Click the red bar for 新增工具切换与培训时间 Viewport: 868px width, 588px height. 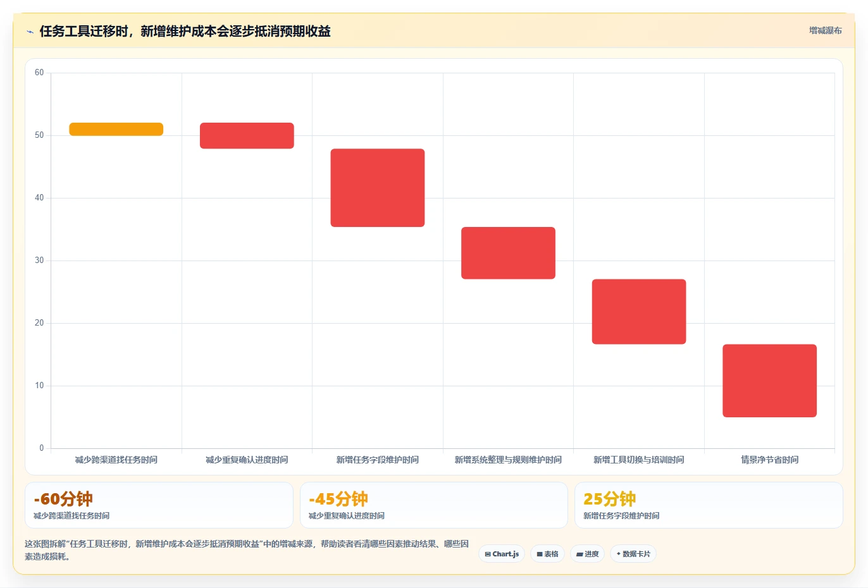[639, 312]
